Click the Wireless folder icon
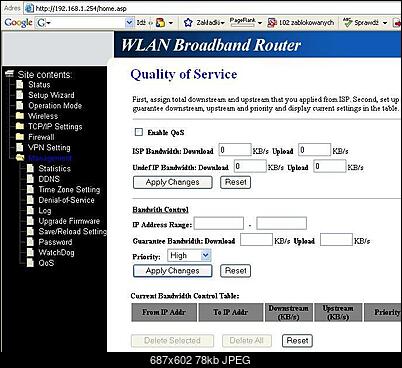The height and width of the screenshot is (368, 402). [x=20, y=116]
